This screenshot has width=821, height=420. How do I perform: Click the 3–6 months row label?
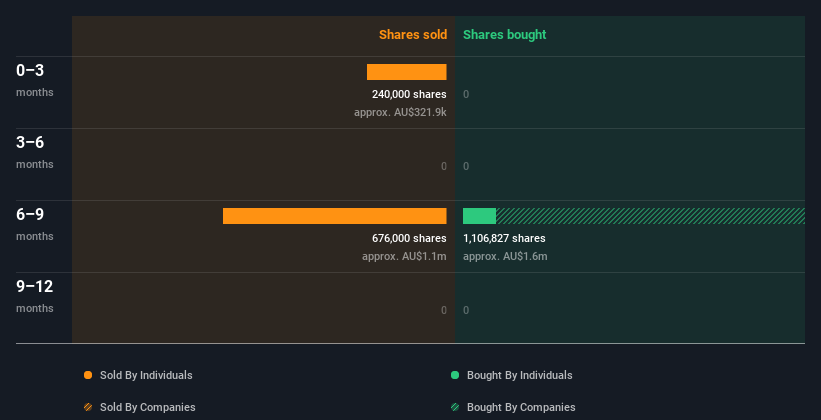(x=35, y=152)
